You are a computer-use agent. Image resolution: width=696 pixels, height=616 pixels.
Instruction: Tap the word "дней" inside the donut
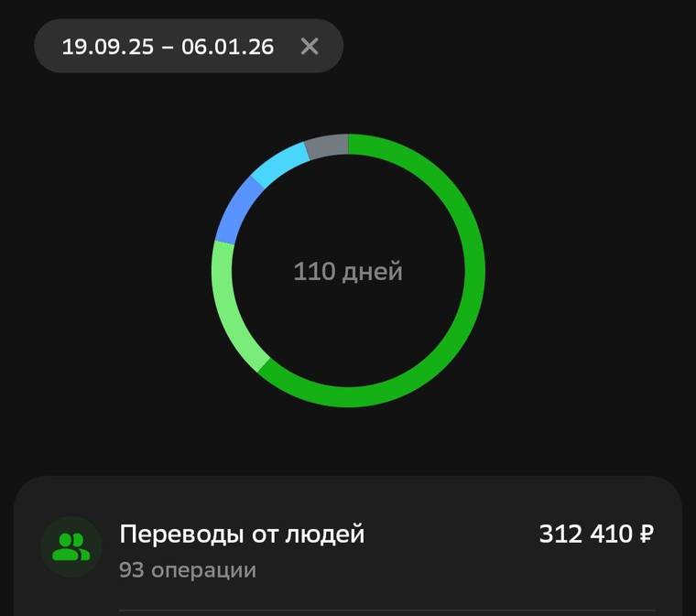coord(372,272)
